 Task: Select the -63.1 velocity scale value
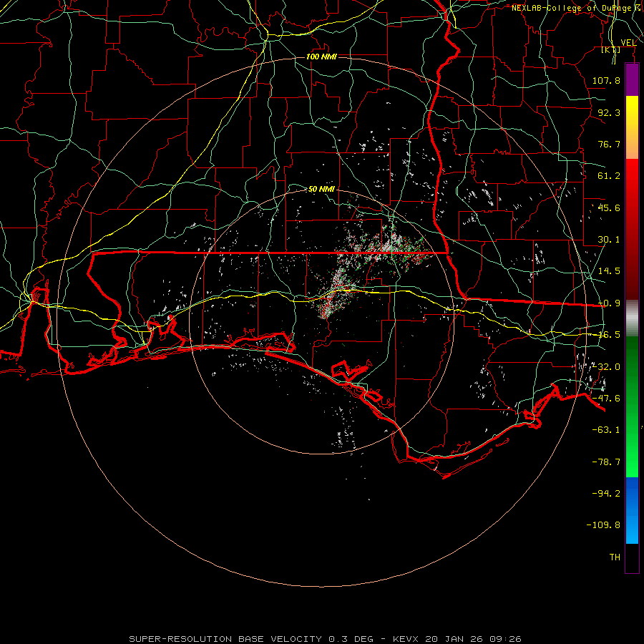606,430
